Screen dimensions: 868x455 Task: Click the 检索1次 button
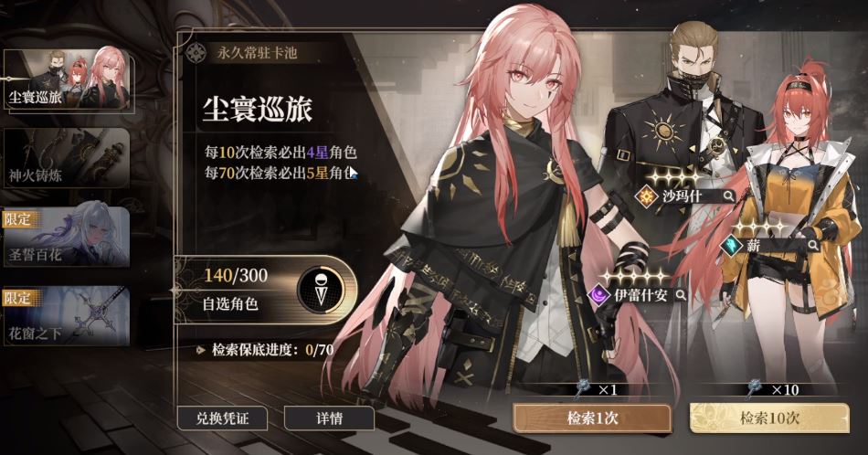tap(592, 418)
